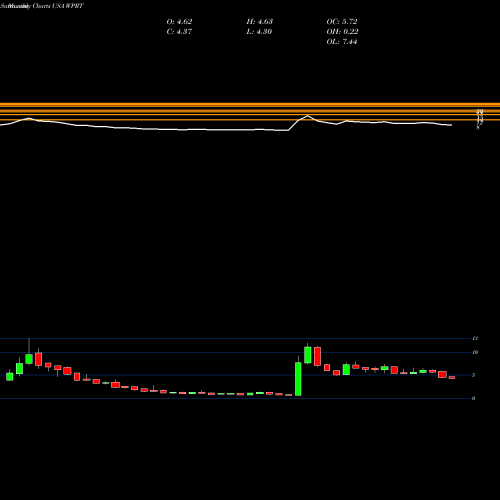The image size is (500, 500).
Task: Select the tallest green candlestick
Action: (298, 379)
